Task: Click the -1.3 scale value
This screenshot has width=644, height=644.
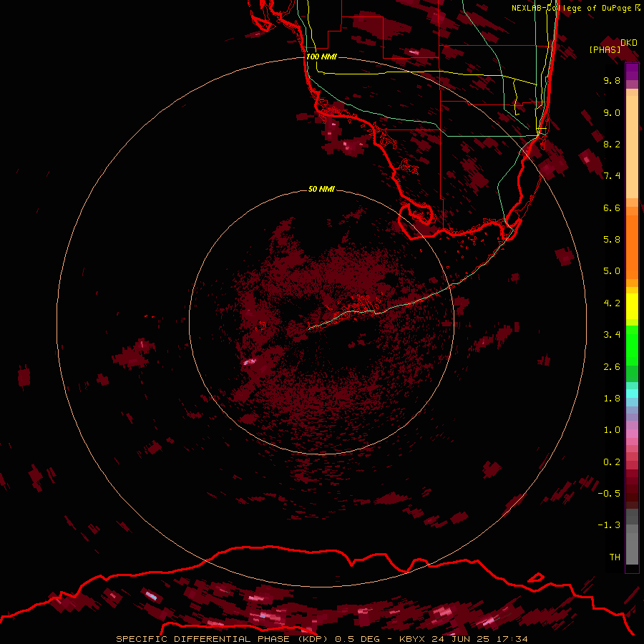Action: (609, 525)
